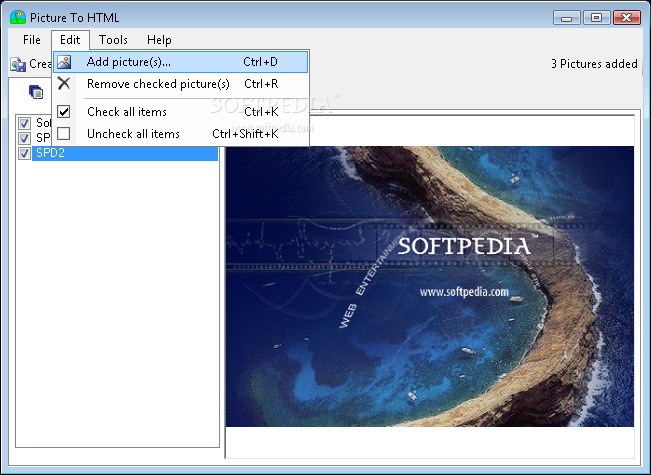Click the 3 Pictures added status text
This screenshot has width=651, height=475.
tap(594, 64)
